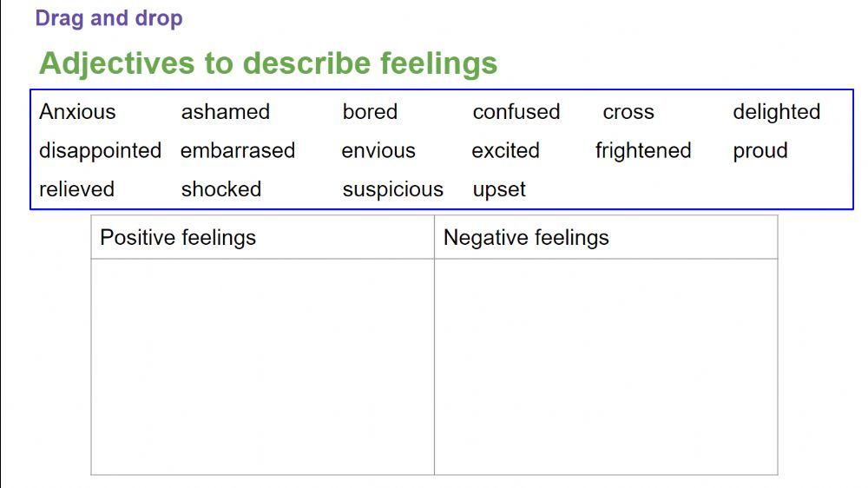Viewport: 868px width, 488px height.
Task: Choose the word 'disappointed'
Action: tap(100, 150)
